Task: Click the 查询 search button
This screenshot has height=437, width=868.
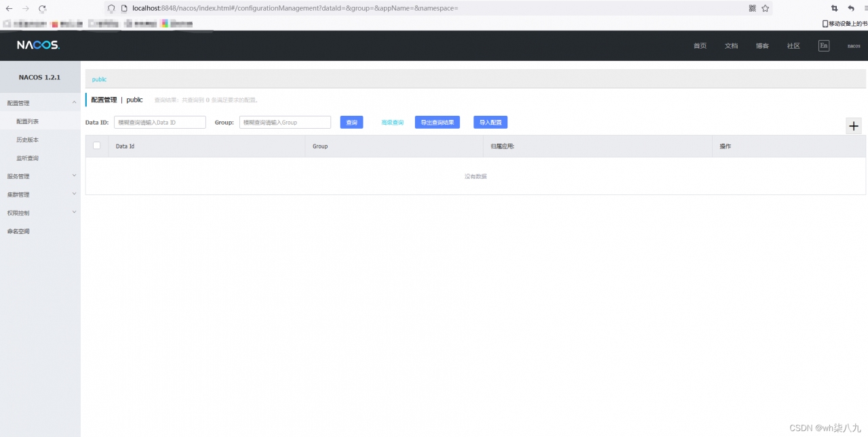Action: (x=351, y=123)
